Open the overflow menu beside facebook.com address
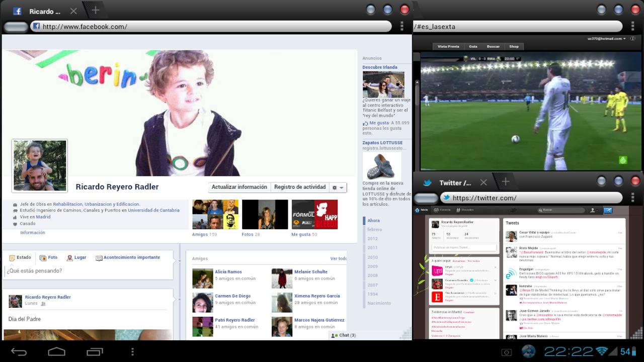Viewport: 644px width, 362px height. (401, 27)
